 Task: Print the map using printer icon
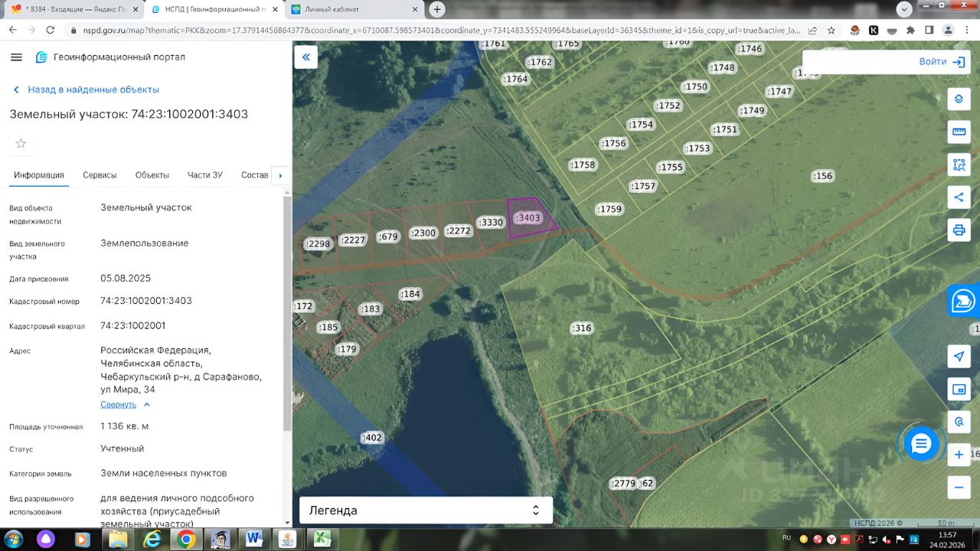tap(959, 230)
